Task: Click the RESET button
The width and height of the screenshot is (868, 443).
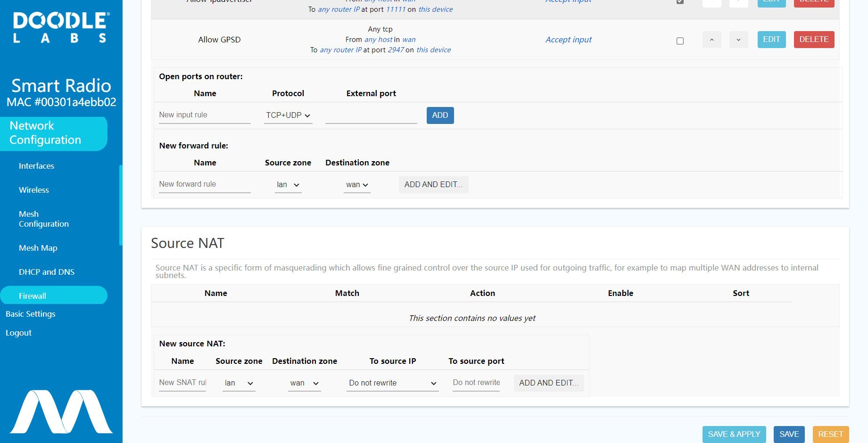Action: point(831,435)
